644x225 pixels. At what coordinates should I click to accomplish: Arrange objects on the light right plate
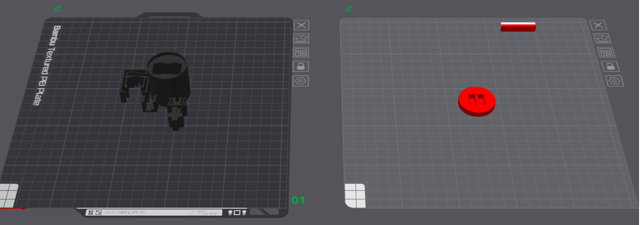(x=606, y=52)
